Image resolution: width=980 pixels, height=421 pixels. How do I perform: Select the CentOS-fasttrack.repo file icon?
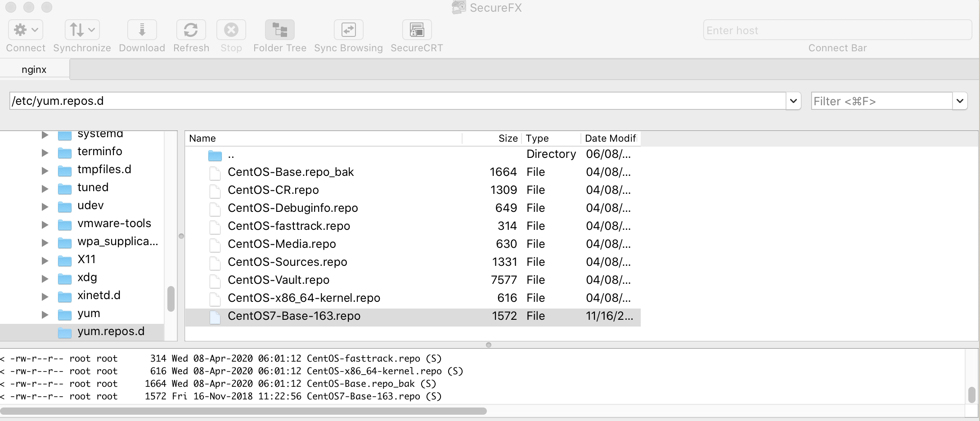(x=215, y=227)
